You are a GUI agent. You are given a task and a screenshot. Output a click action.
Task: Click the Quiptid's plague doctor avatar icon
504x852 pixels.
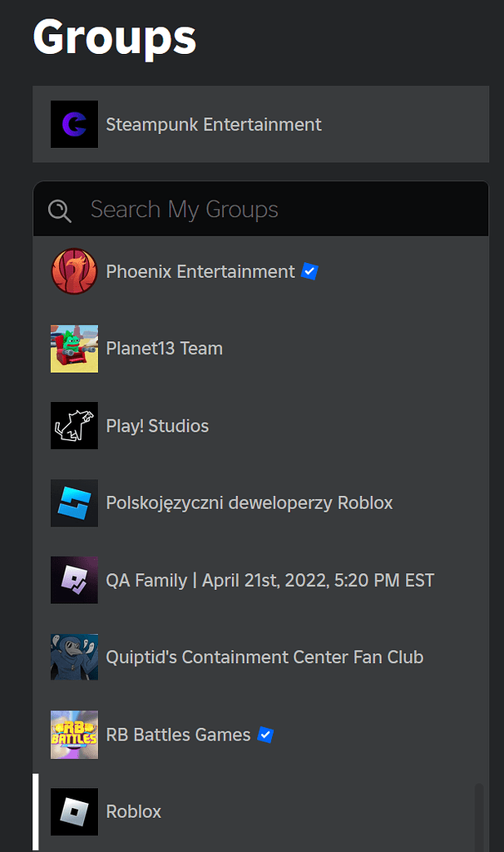tap(74, 657)
